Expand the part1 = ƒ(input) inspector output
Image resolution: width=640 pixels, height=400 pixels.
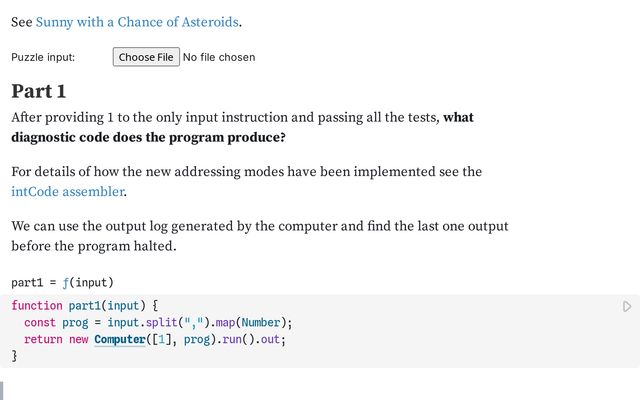pos(62,282)
